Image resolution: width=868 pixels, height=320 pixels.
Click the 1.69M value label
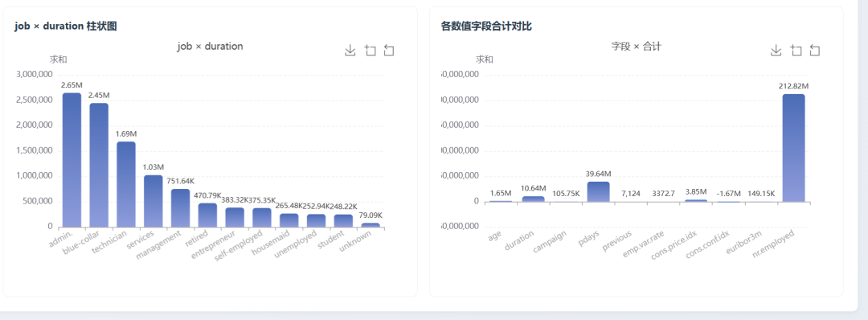[x=126, y=134]
